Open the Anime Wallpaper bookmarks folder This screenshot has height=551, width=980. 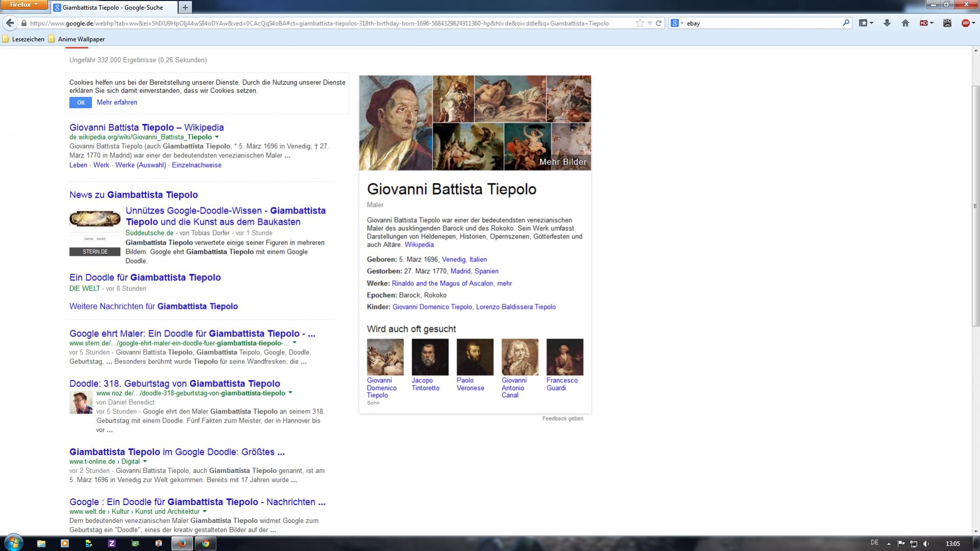(x=77, y=39)
